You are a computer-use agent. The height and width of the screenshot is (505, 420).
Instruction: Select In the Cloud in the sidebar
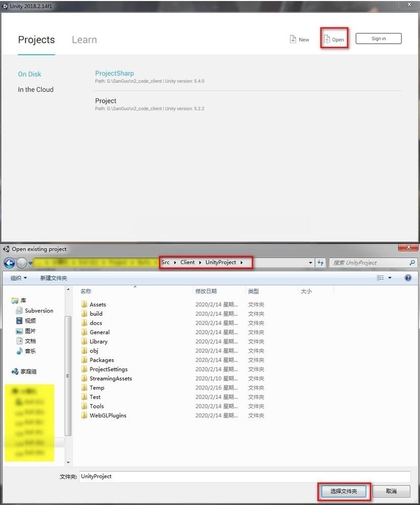(36, 90)
